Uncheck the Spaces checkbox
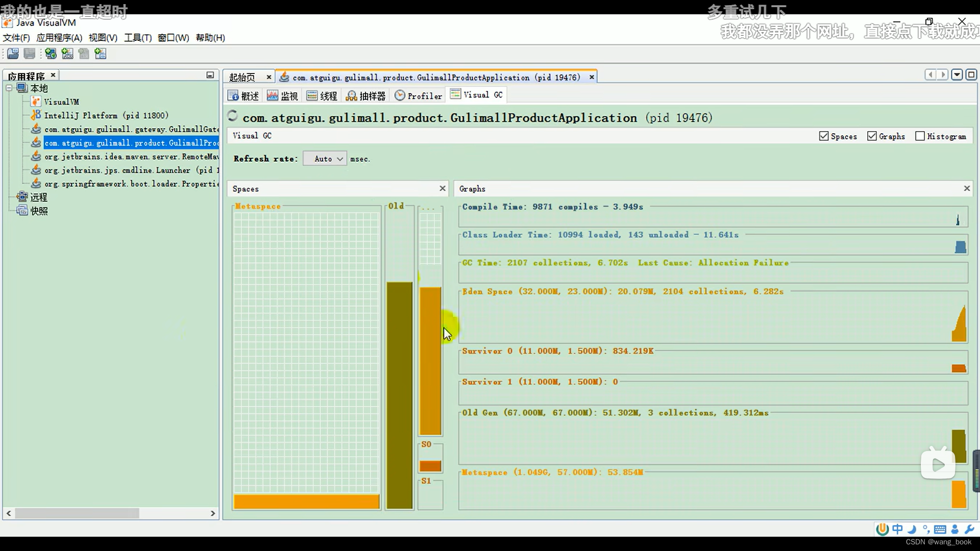Image resolution: width=980 pixels, height=551 pixels. 823,136
